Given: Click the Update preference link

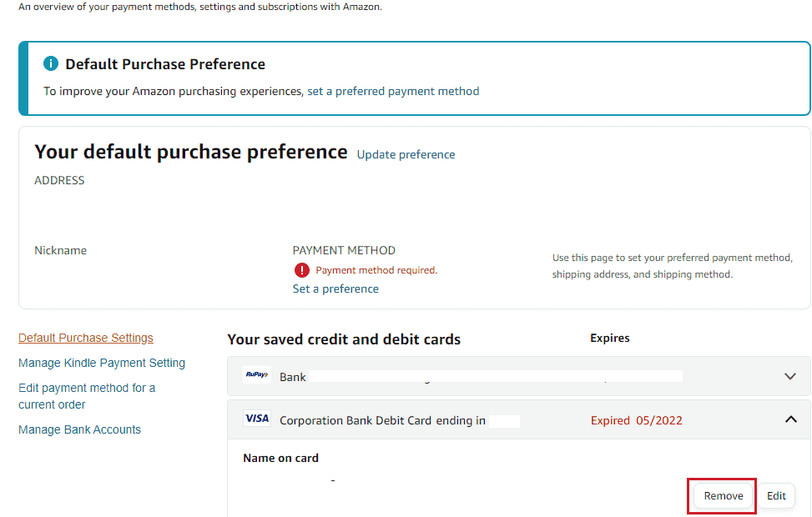Looking at the screenshot, I should [406, 154].
